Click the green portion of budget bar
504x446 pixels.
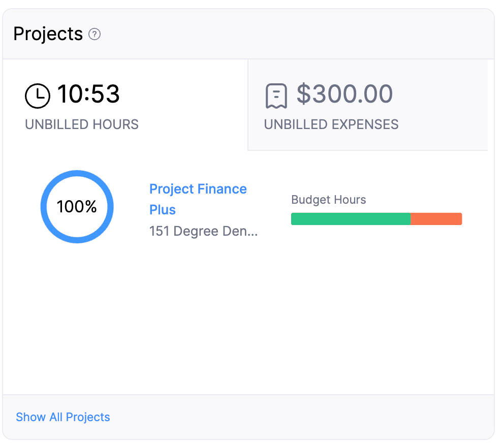(351, 218)
